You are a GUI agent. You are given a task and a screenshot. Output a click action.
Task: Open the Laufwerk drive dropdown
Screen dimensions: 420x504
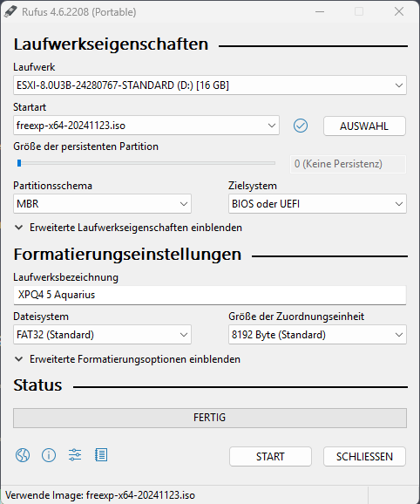coord(210,85)
